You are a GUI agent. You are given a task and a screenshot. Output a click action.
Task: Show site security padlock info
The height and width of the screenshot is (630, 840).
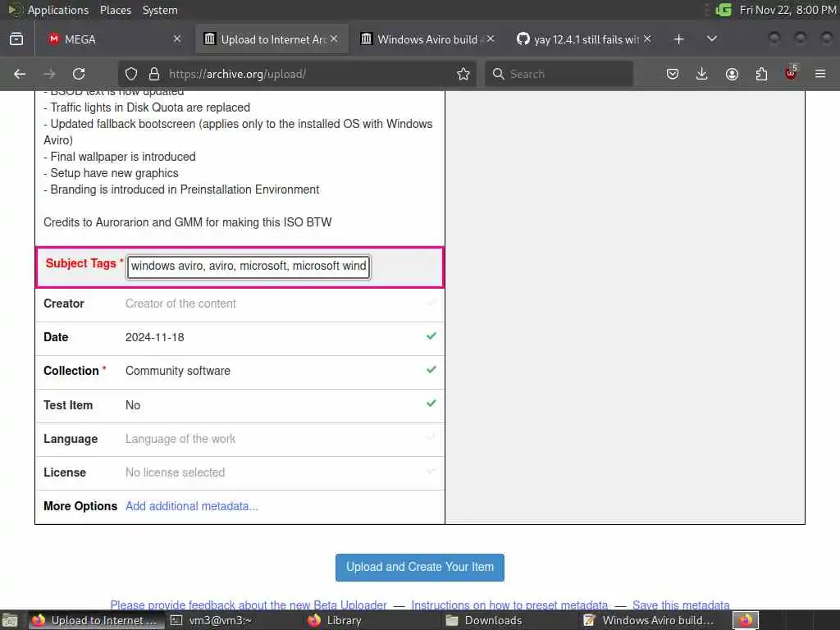[154, 74]
